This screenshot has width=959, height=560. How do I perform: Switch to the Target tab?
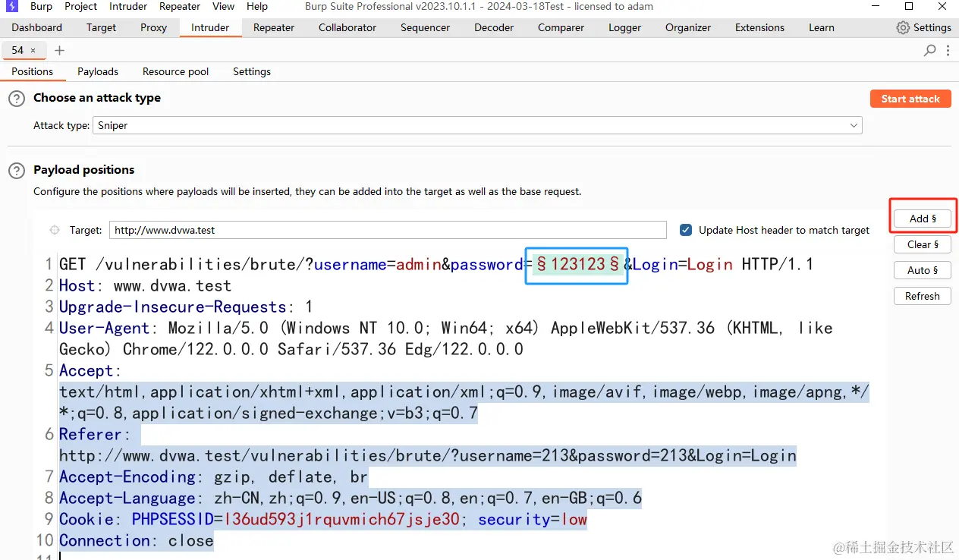tap(102, 27)
